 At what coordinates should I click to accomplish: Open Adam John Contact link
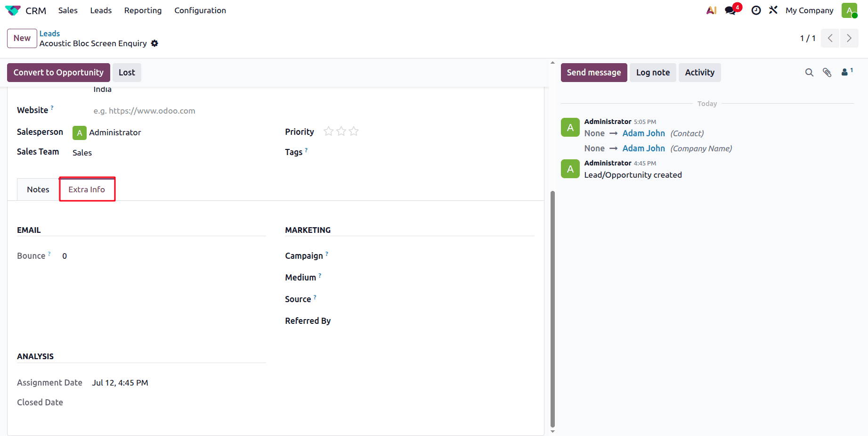(643, 133)
